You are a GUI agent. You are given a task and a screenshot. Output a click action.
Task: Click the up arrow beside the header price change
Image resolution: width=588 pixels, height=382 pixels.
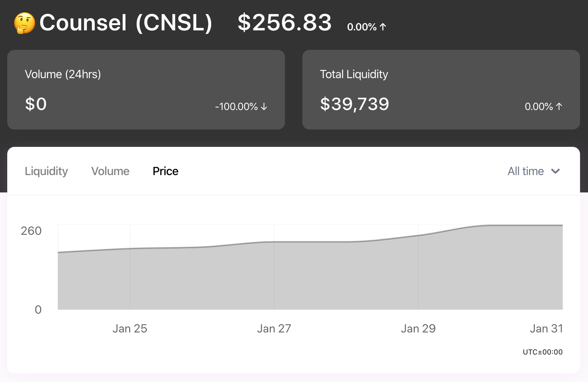point(383,27)
